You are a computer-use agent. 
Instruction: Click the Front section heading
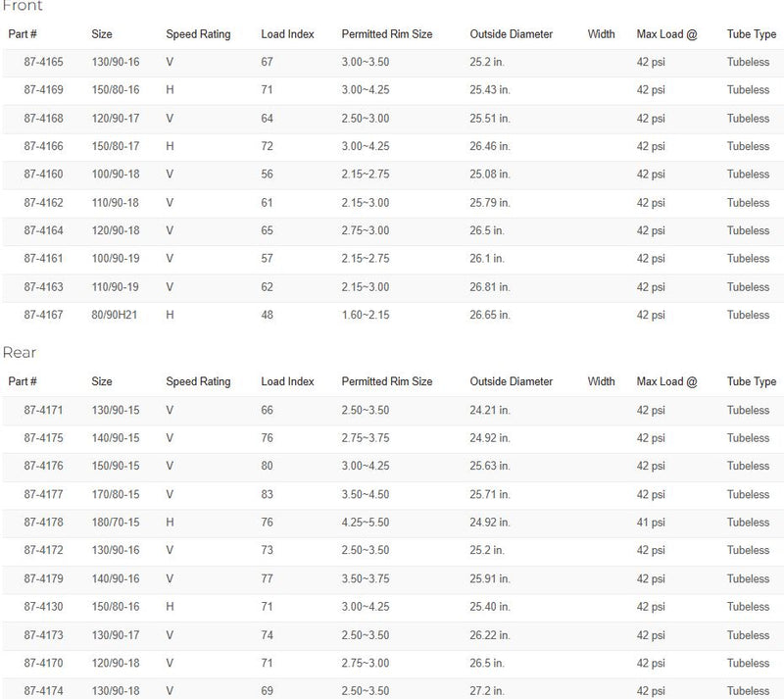(x=23, y=6)
